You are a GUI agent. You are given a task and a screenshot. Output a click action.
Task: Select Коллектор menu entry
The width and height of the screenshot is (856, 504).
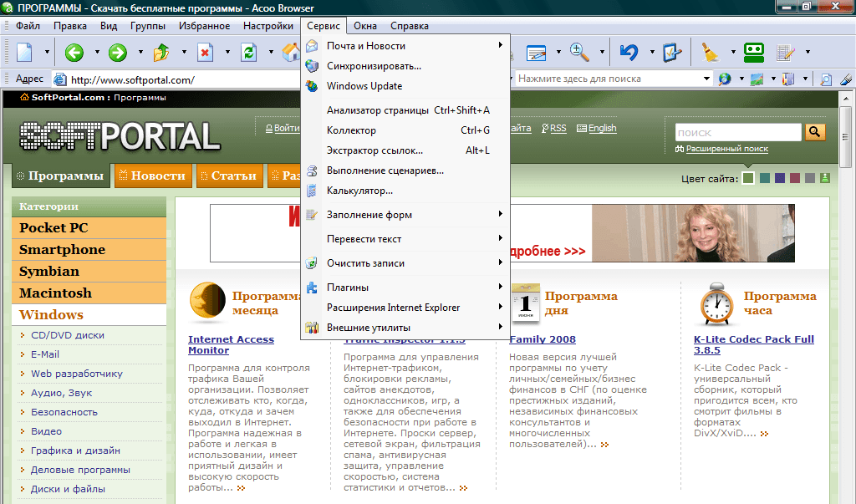(x=405, y=130)
